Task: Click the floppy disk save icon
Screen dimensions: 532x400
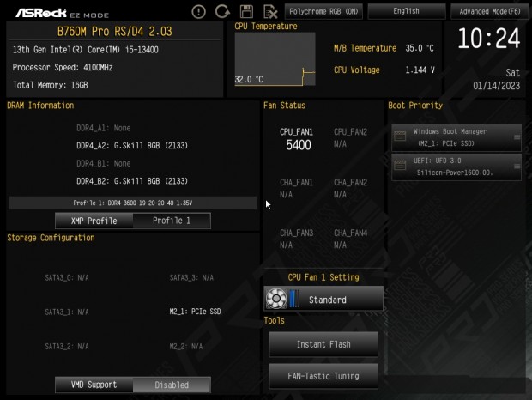Action: [x=246, y=11]
